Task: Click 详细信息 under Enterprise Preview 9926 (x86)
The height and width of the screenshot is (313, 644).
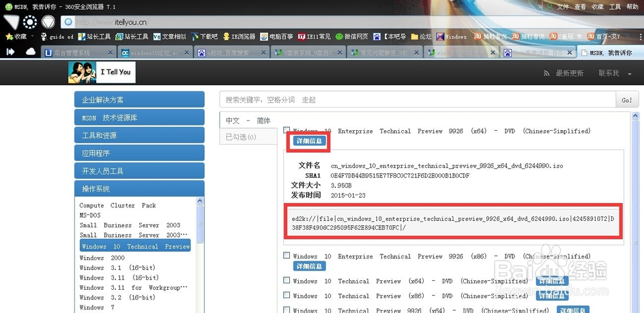Action: click(309, 266)
